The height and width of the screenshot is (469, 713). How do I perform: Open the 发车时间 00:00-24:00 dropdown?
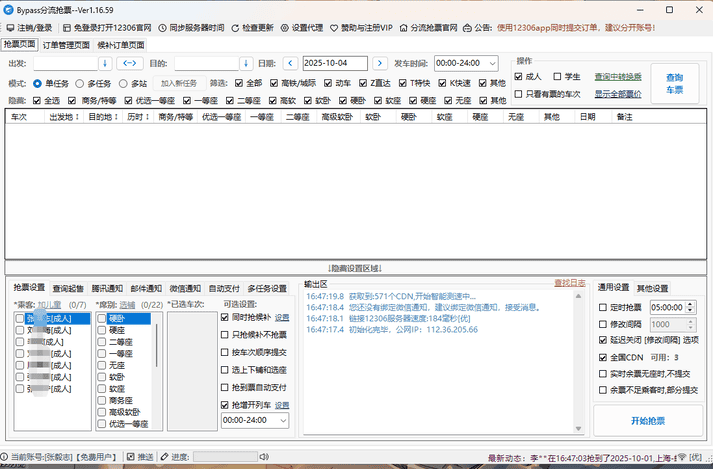click(x=466, y=63)
